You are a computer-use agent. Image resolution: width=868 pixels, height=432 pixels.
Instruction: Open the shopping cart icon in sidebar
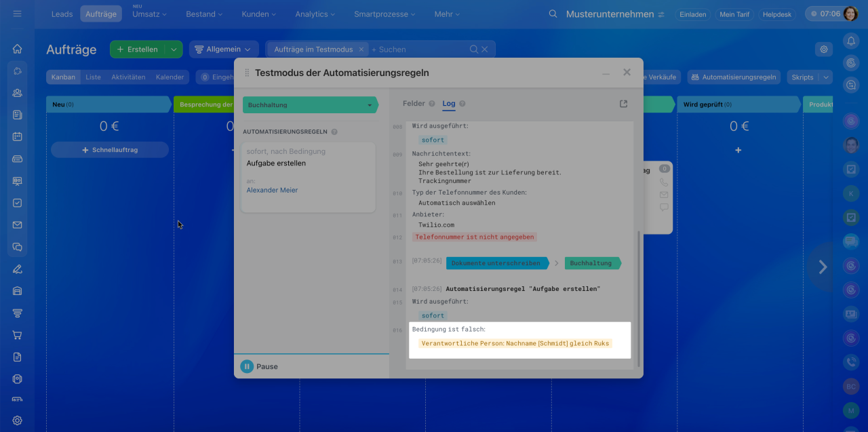(x=18, y=335)
